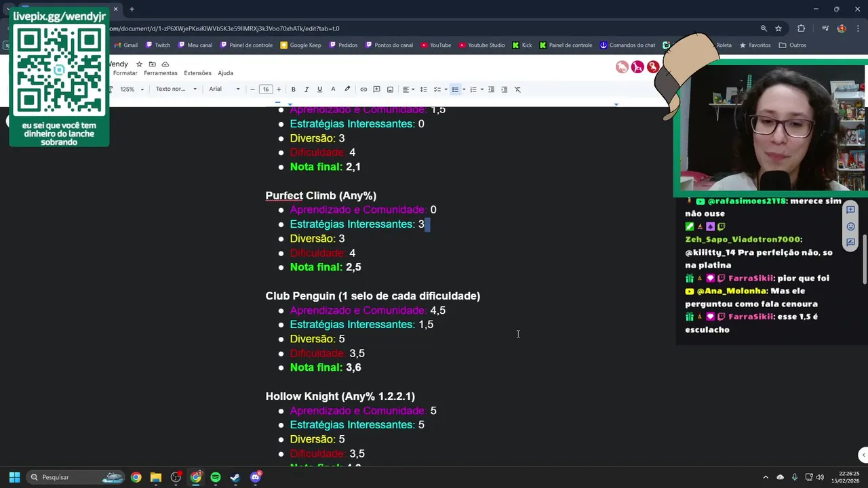Screen dimensions: 868x488
Task: Open the Arial font dropdown
Action: [224, 89]
